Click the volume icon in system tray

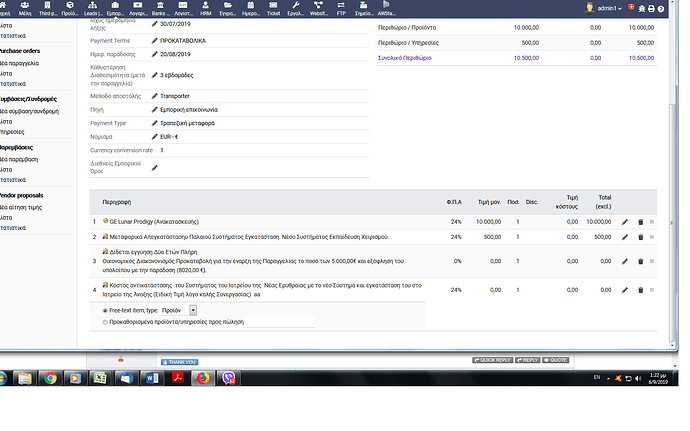point(638,379)
